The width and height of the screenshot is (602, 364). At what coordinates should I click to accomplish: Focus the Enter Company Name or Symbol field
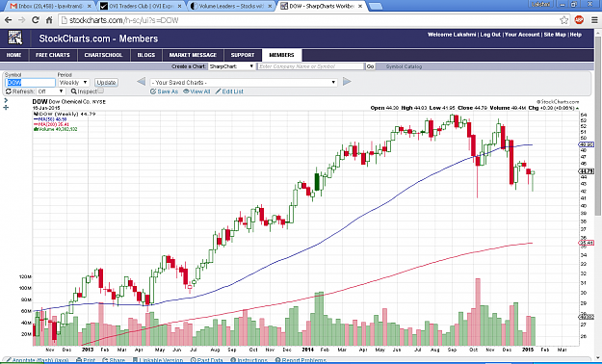[x=310, y=66]
